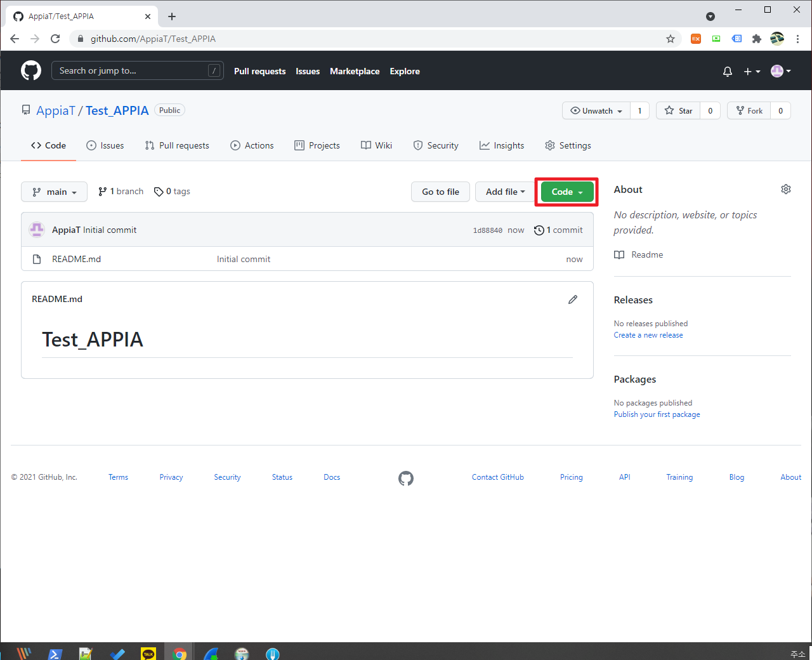
Task: Open the Add file dropdown
Action: 506,192
